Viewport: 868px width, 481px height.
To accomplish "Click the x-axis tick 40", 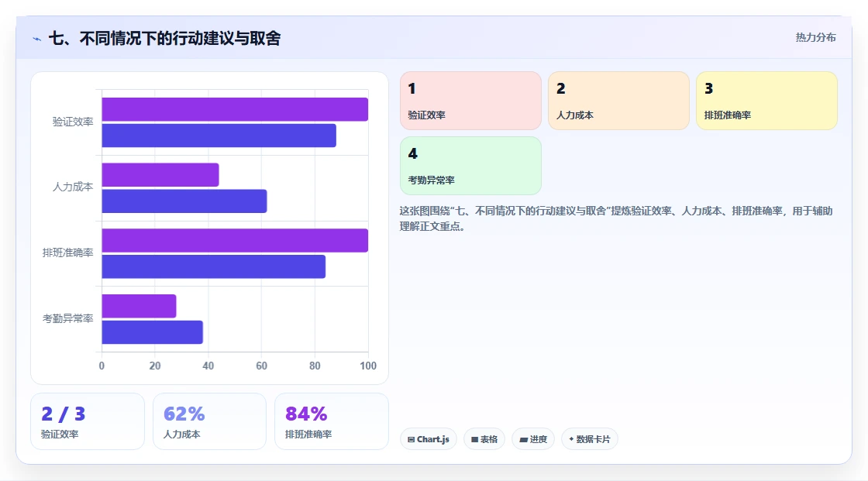I will [208, 366].
